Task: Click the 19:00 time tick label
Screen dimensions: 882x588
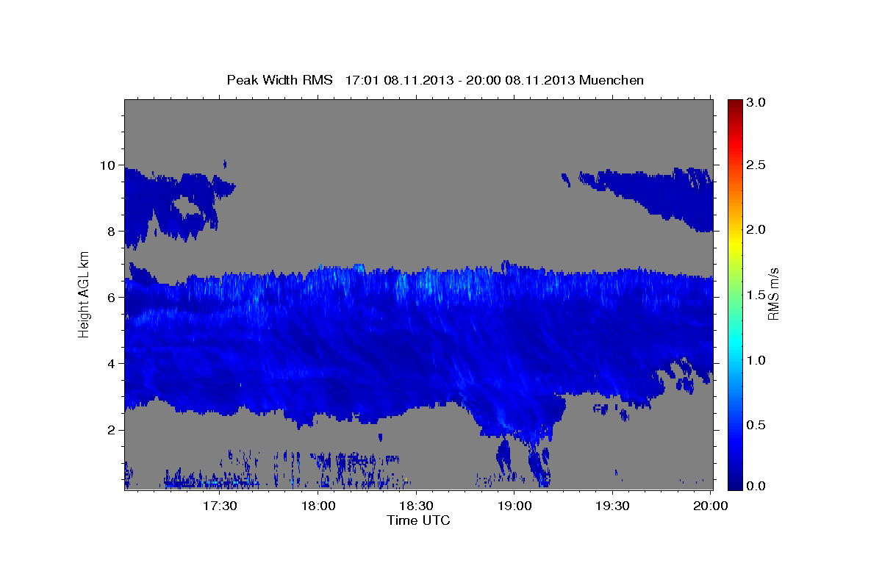Action: 514,506
